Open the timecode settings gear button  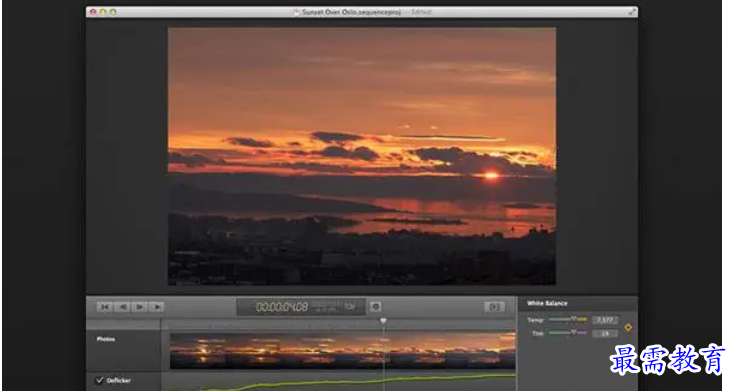pyautogui.click(x=375, y=307)
